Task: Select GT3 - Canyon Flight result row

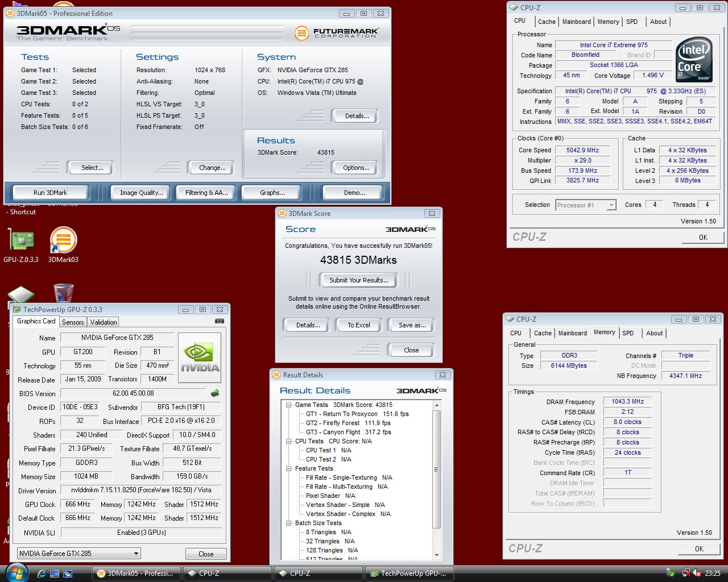Action: coord(349,432)
